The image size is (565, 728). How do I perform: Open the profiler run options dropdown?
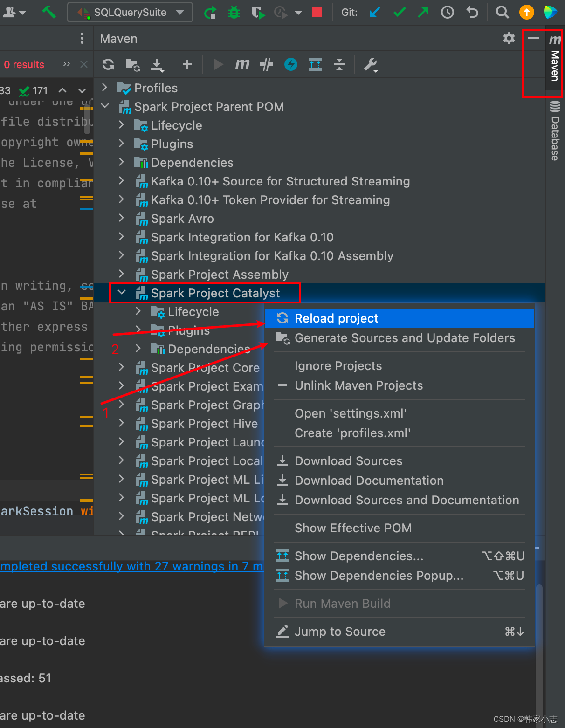coord(298,13)
